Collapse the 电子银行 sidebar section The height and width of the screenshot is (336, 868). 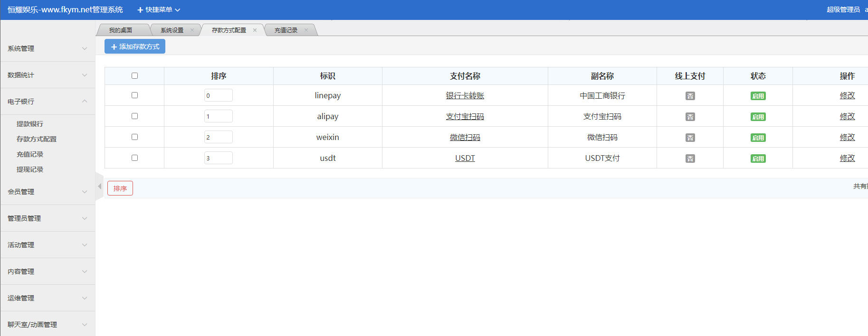pyautogui.click(x=48, y=102)
